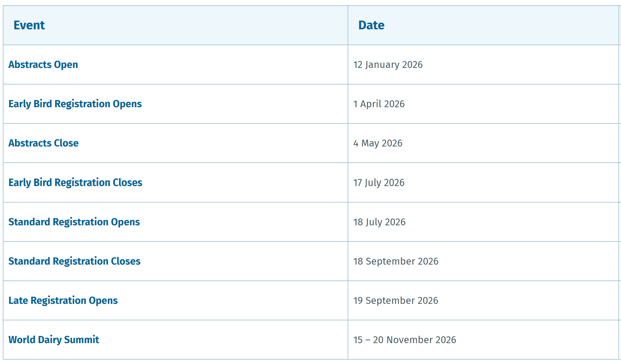Screen dimensions: 621x364
Task: Select the 18 July 2026 date
Action: click(379, 222)
